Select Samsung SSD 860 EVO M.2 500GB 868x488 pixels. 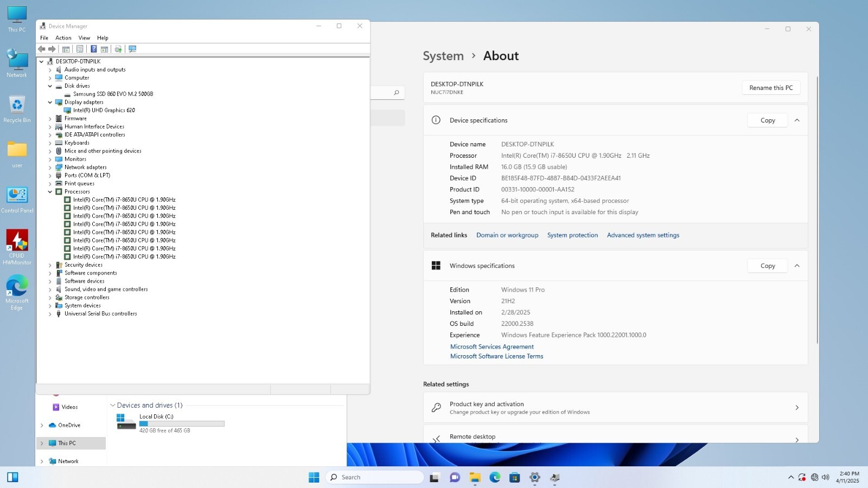(113, 94)
